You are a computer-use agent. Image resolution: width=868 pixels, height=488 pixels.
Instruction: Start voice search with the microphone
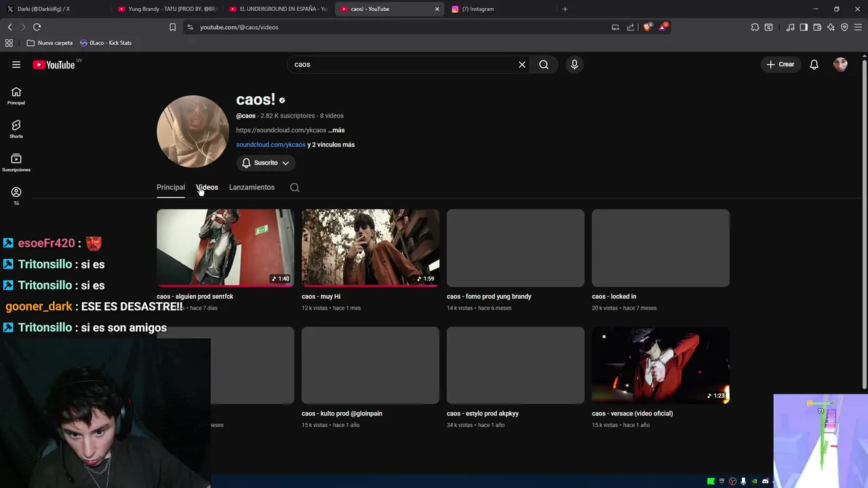tap(574, 64)
